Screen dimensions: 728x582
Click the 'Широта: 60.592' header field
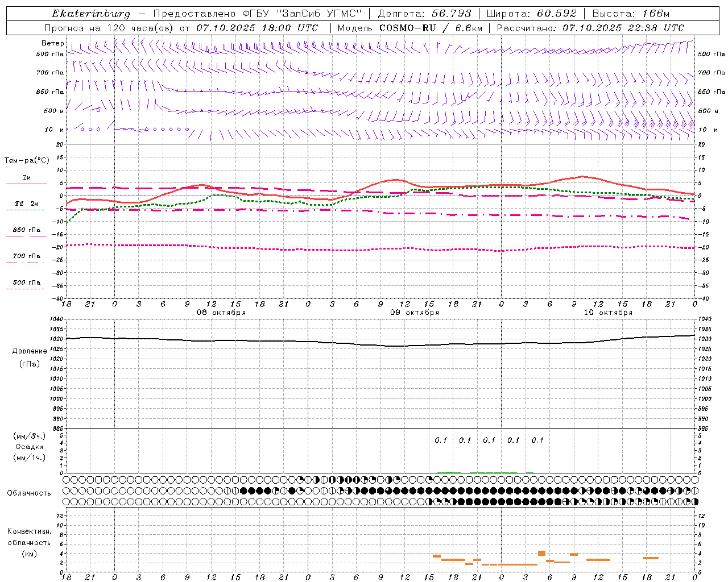[x=532, y=14]
